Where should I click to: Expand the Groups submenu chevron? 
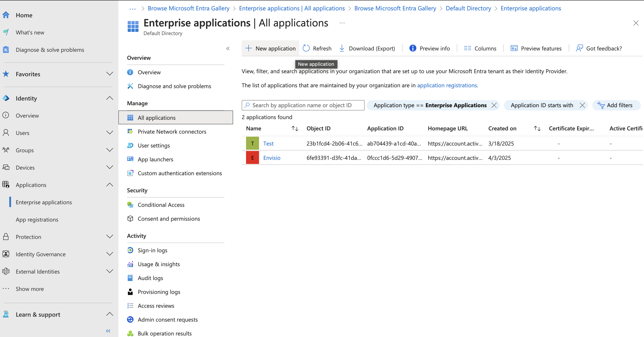[109, 150]
